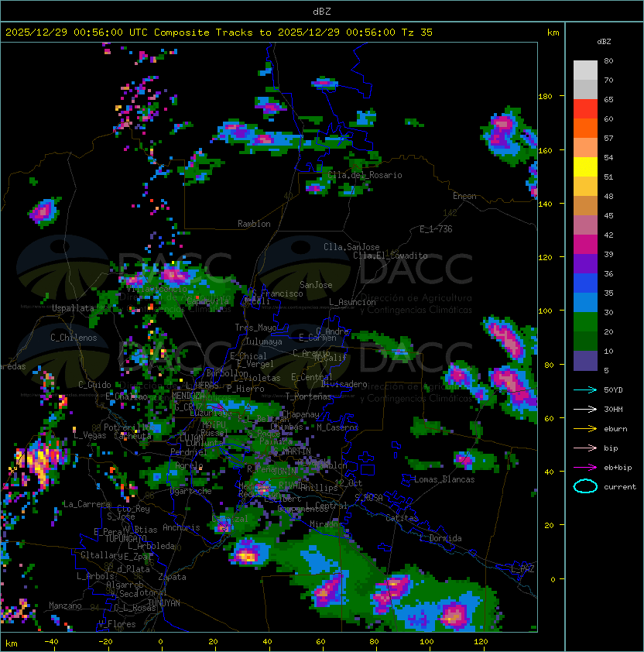This screenshot has height=652, width=644.
Task: Click the 'Clla.El_Cavadito' place label
Action: pyautogui.click(x=390, y=256)
